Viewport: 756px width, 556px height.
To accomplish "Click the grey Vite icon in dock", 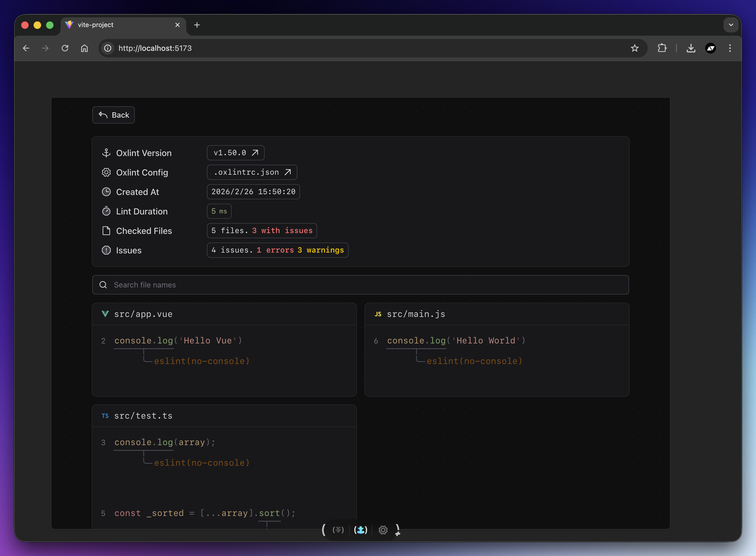I will [x=338, y=530].
